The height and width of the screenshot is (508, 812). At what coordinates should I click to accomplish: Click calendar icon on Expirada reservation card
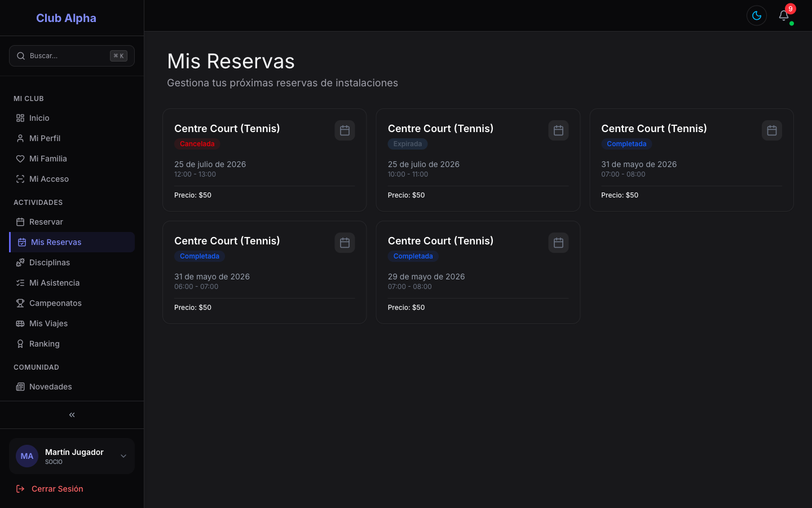tap(558, 130)
